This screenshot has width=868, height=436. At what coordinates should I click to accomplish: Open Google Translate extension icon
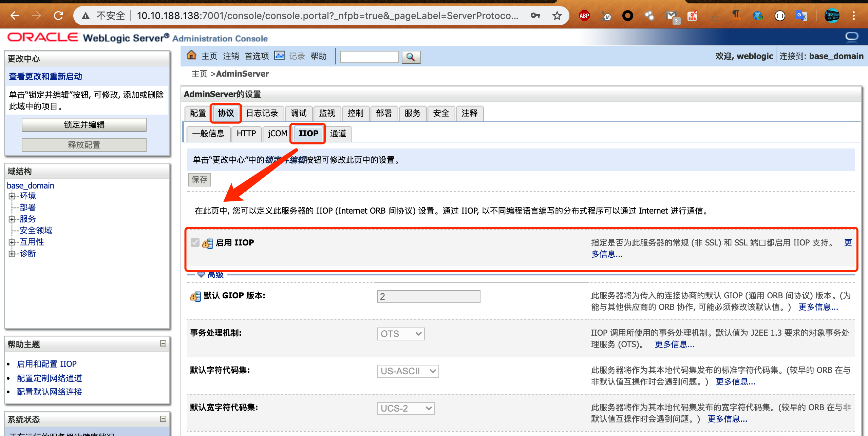click(x=801, y=16)
